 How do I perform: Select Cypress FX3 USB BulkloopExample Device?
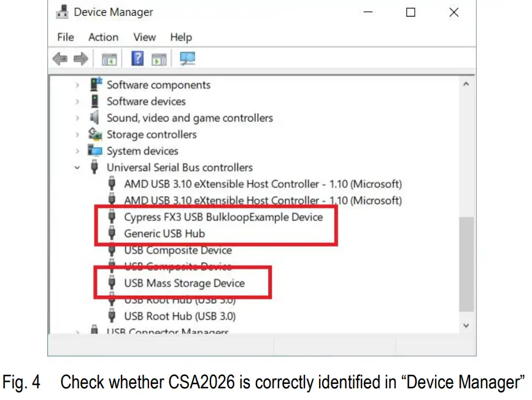point(223,217)
